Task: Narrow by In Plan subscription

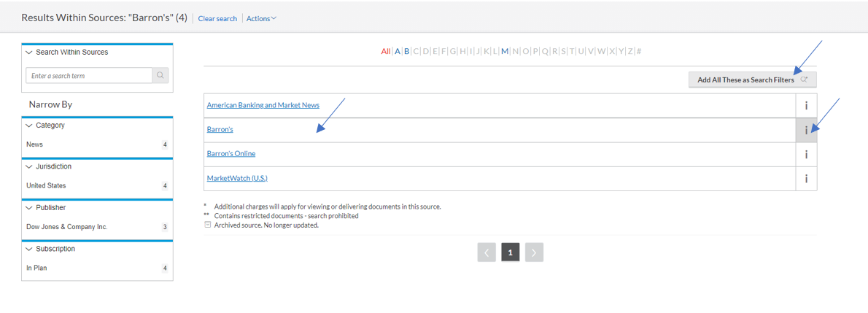Action: (36, 268)
